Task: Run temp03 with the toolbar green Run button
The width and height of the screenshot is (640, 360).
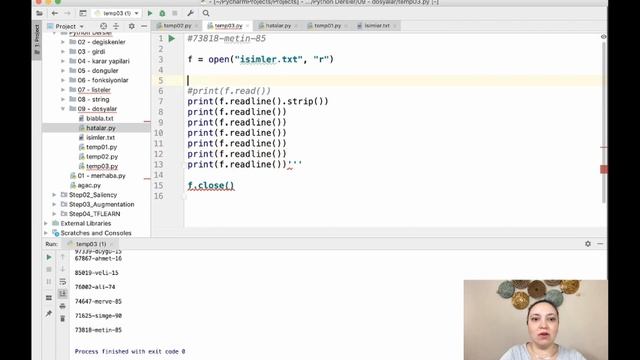Action: coord(150,13)
